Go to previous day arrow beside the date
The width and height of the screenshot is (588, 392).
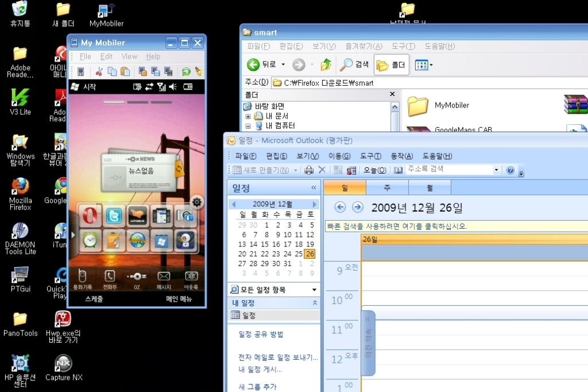tap(340, 207)
